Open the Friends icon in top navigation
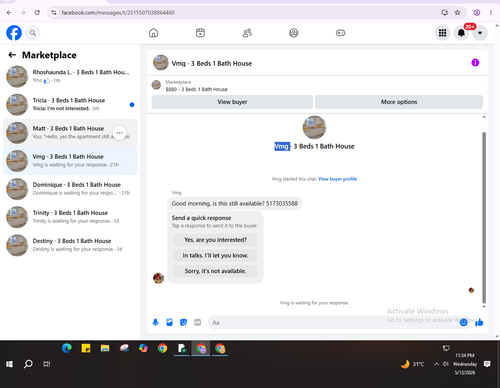 click(x=247, y=33)
